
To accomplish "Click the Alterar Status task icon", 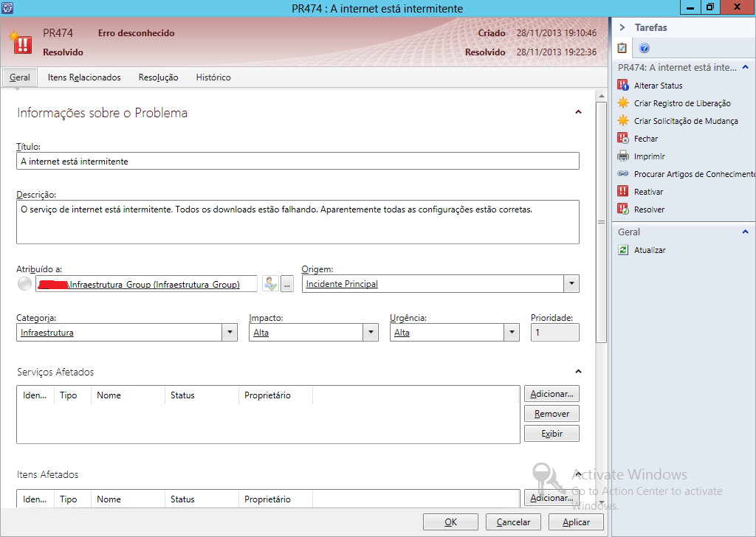I will [623, 86].
